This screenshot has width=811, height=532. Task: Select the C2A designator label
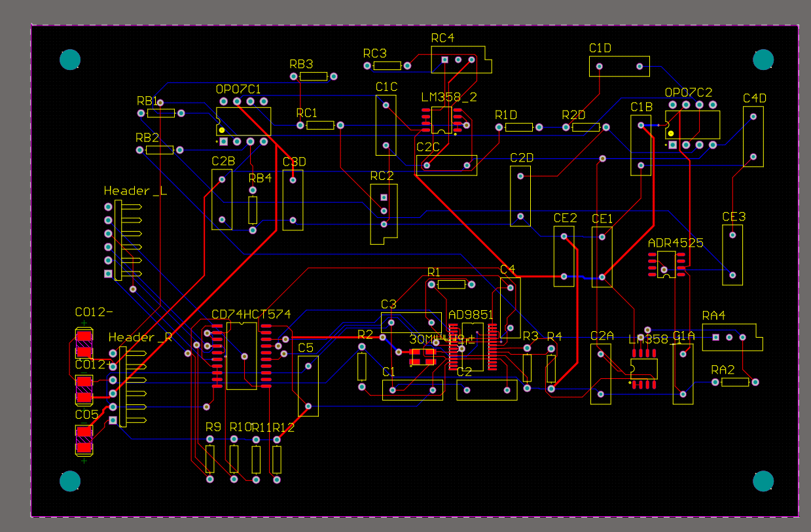pos(602,336)
